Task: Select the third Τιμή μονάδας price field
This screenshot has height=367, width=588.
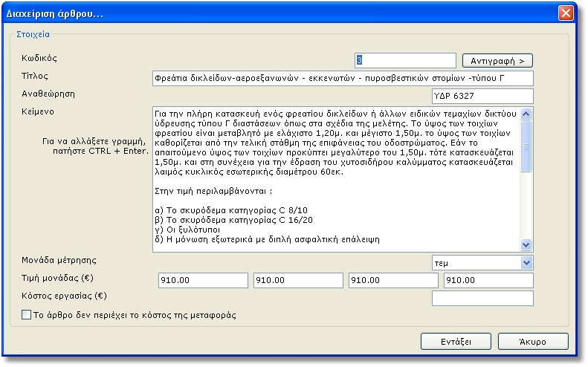Action: [392, 280]
